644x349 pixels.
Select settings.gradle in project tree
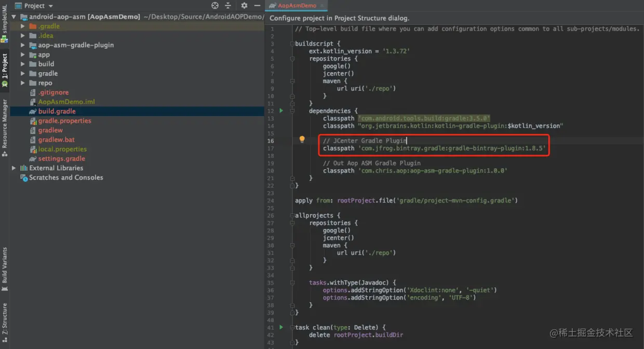(62, 158)
